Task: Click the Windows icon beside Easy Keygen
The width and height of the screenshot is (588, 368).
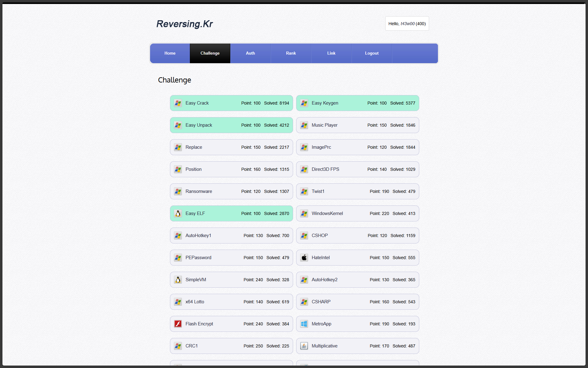Action: (x=304, y=103)
